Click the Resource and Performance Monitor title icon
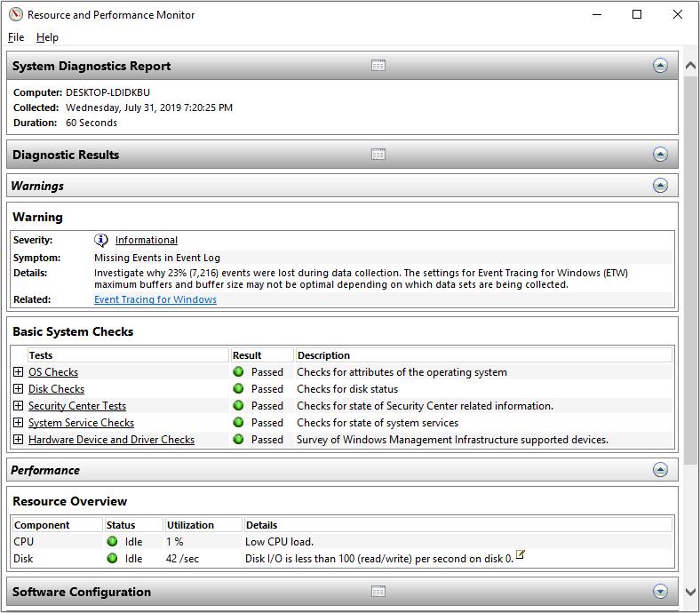This screenshot has width=700, height=613. (x=16, y=15)
